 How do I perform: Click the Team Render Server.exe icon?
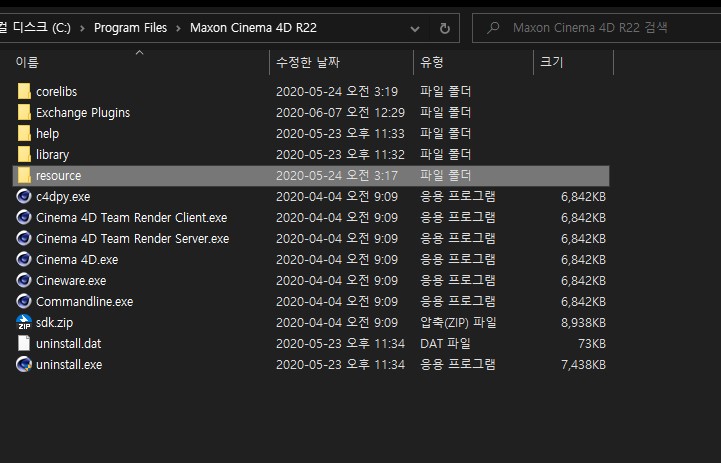click(x=24, y=239)
